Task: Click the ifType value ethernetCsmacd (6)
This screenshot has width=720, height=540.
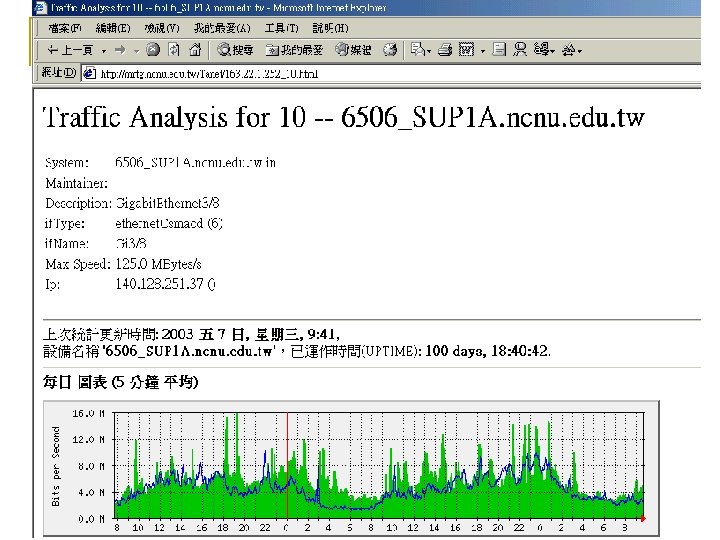Action: pos(169,223)
